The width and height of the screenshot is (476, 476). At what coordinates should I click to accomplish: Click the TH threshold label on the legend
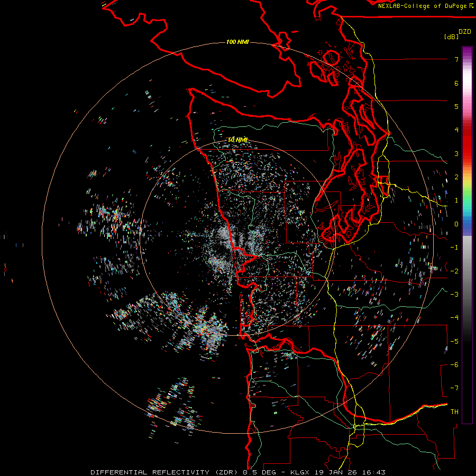(454, 411)
